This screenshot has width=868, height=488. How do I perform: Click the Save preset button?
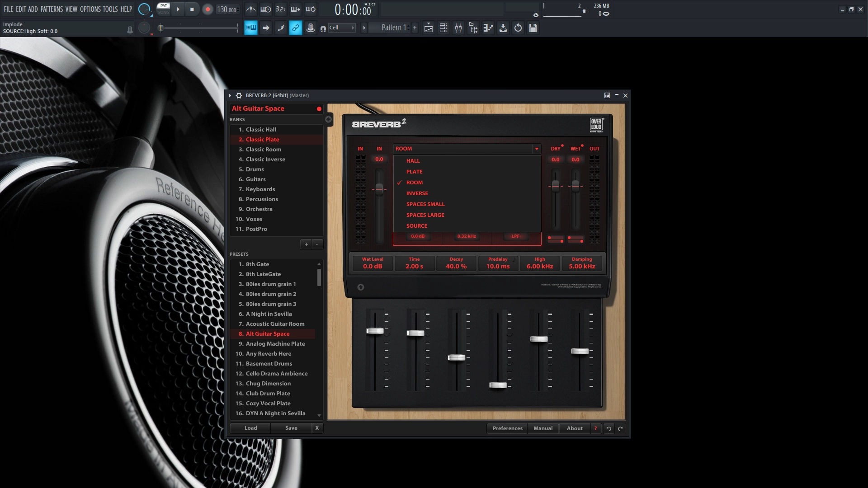point(291,428)
